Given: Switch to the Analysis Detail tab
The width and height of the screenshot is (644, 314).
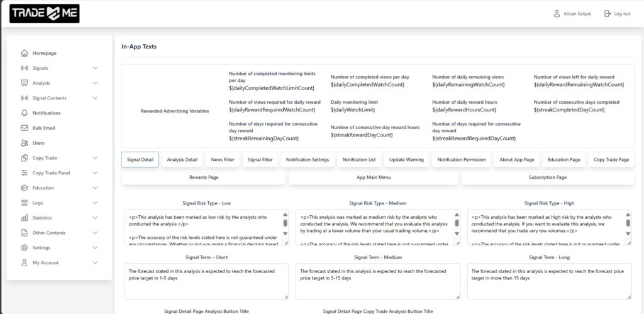Looking at the screenshot, I should (182, 160).
